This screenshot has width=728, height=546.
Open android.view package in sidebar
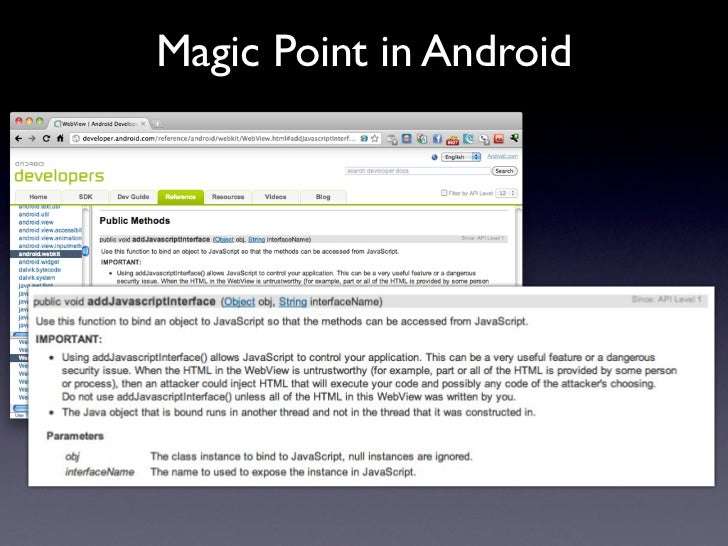pos(36,222)
